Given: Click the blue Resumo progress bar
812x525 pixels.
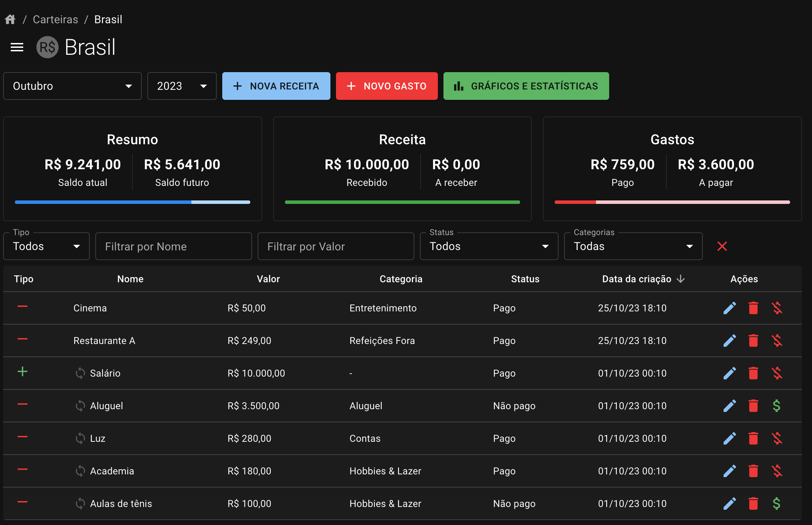Looking at the screenshot, I should (132, 202).
